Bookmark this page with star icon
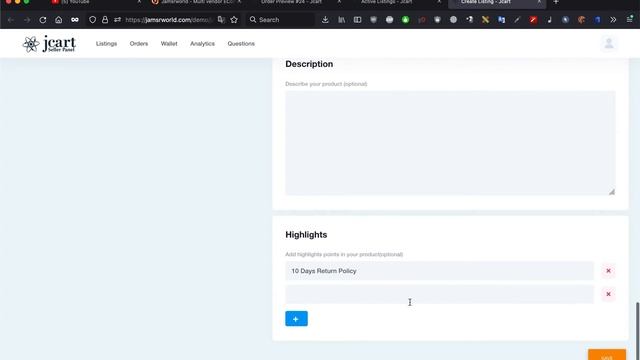 [234, 20]
